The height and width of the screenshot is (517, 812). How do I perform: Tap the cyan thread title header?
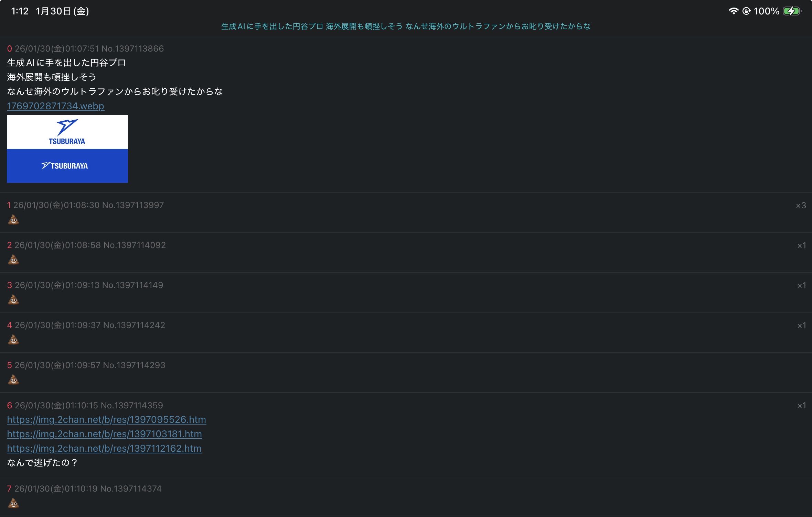coord(406,26)
